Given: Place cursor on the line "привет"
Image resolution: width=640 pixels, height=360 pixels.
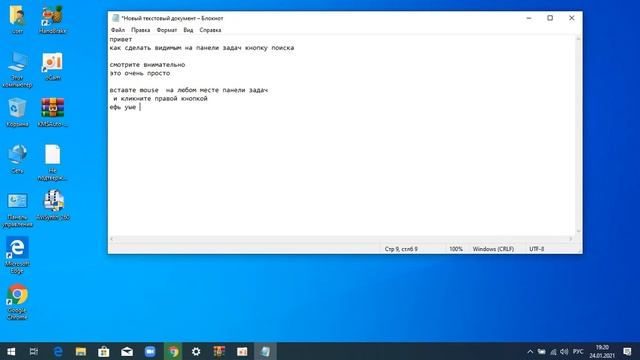Looking at the screenshot, I should click(121, 39).
